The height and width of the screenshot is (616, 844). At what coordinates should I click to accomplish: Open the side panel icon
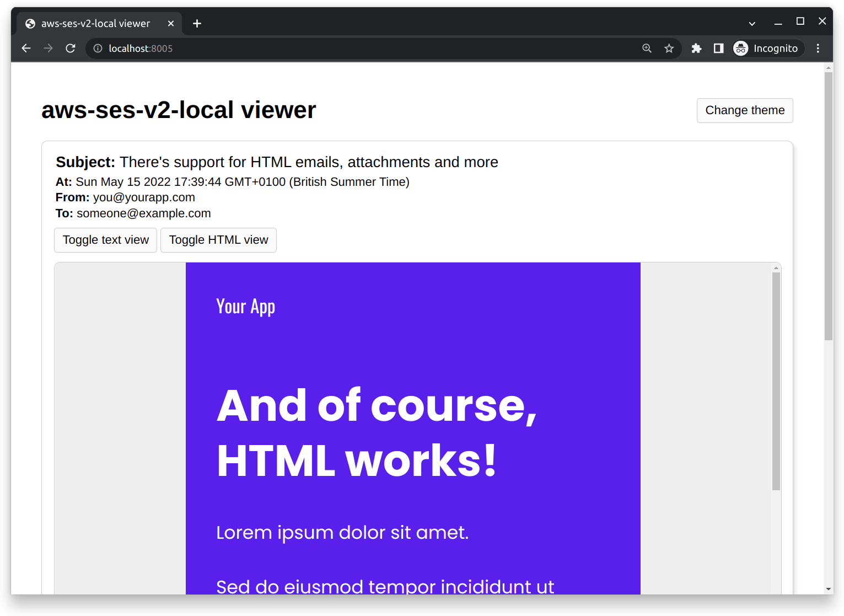tap(718, 49)
